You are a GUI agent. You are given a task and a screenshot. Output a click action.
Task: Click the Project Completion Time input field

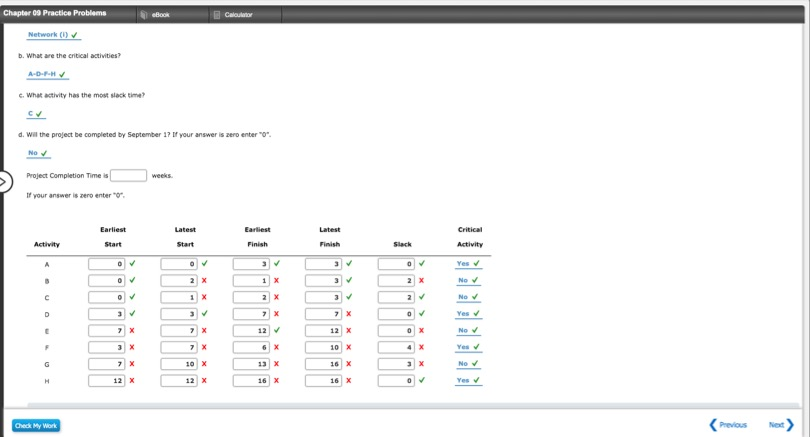click(128, 176)
